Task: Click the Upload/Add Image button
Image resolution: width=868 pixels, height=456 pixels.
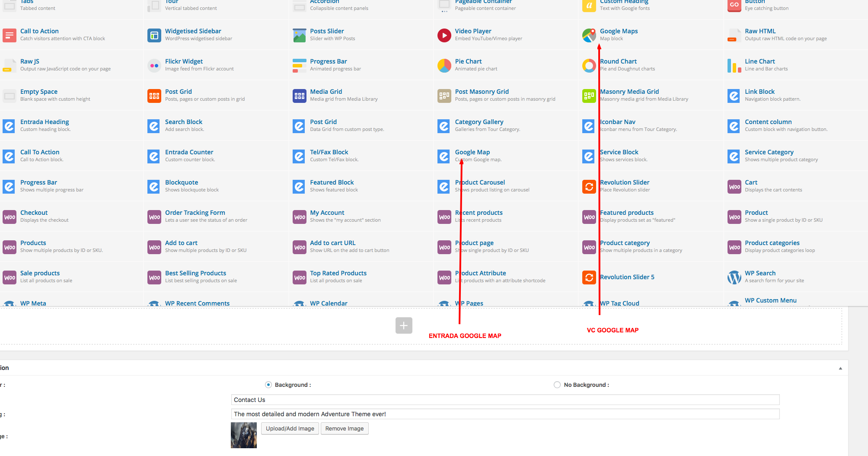Action: pos(290,428)
